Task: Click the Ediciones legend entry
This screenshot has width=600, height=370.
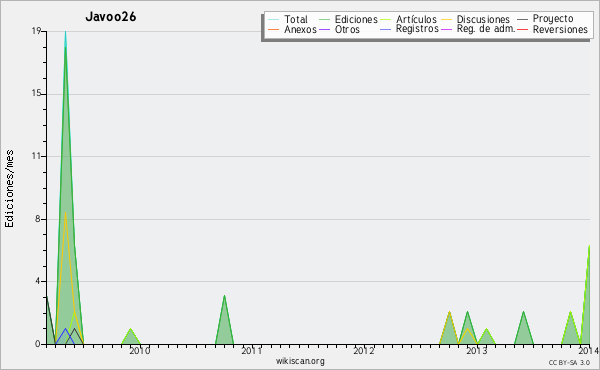Action: click(x=348, y=19)
